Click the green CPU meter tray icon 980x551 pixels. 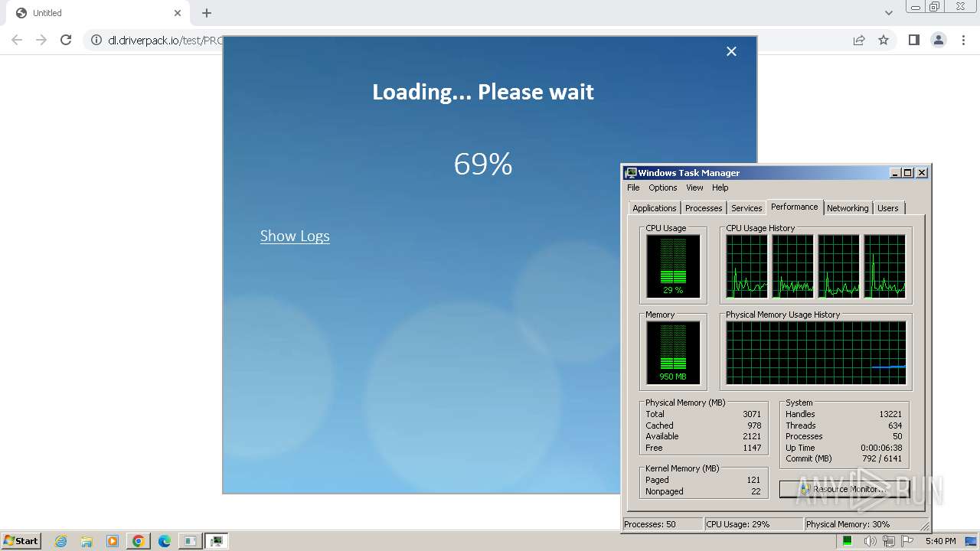[848, 541]
